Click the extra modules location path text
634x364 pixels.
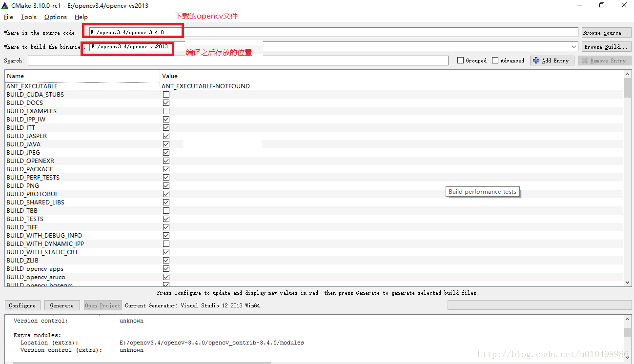click(211, 343)
